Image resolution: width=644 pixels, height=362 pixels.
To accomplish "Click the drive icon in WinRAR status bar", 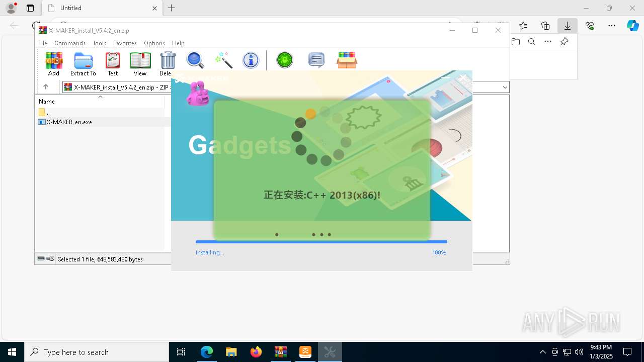I will coord(41,259).
